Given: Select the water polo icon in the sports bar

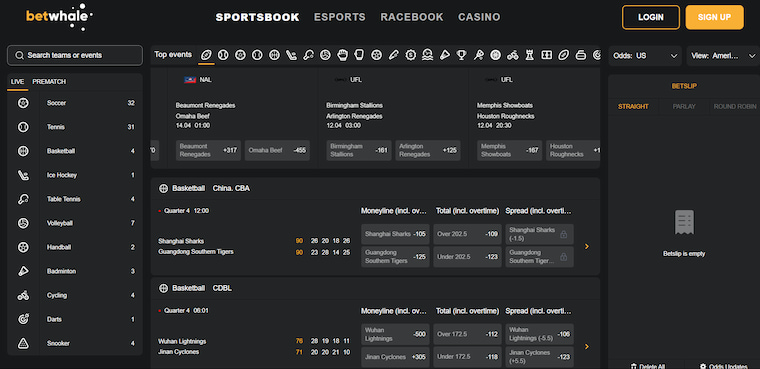Looking at the screenshot, I should click(x=427, y=55).
